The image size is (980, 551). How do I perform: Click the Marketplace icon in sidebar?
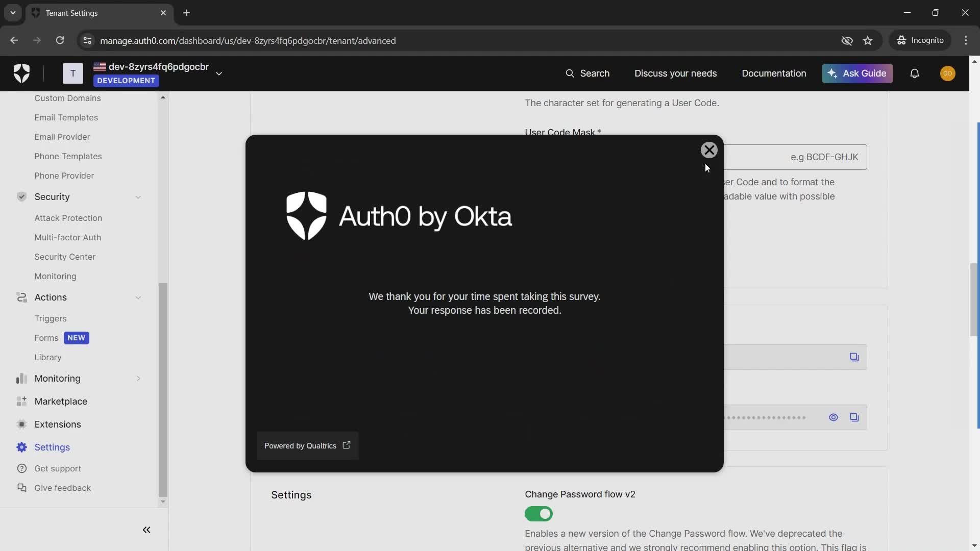[x=21, y=401]
